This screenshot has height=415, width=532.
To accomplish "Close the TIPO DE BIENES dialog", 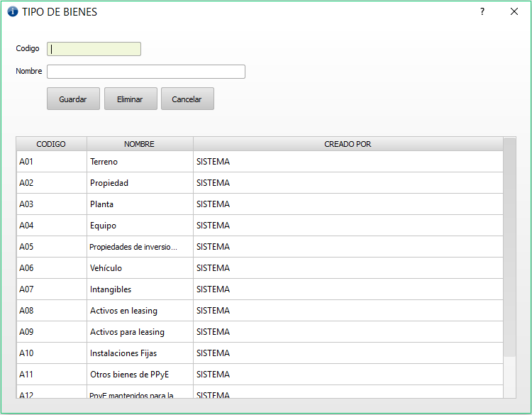I will [514, 12].
